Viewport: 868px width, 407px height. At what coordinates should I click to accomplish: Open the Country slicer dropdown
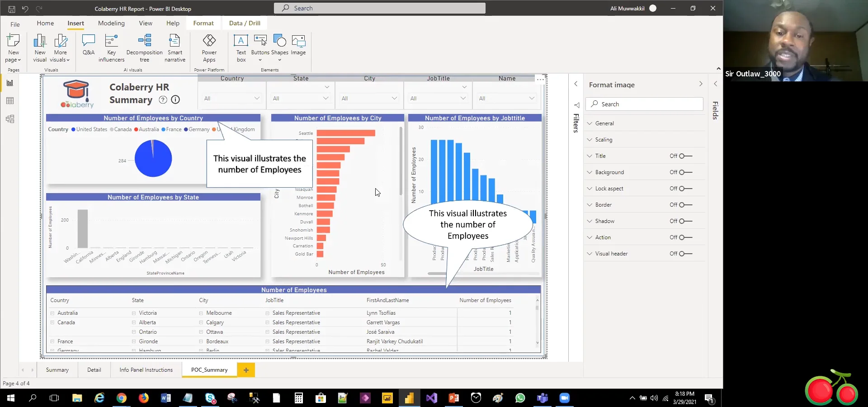click(x=257, y=98)
